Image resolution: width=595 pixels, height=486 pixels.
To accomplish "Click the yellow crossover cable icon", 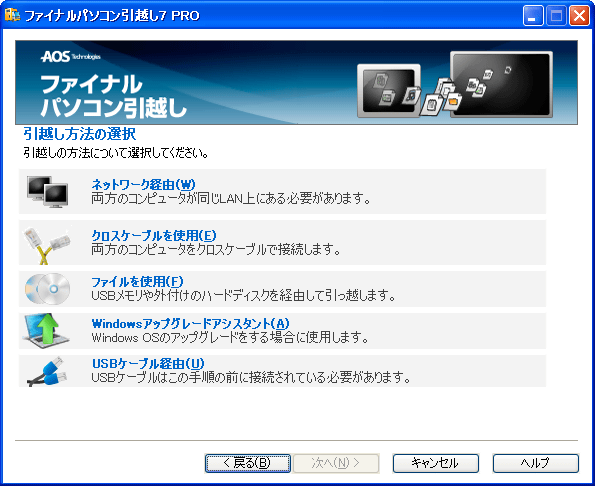I will 47,244.
